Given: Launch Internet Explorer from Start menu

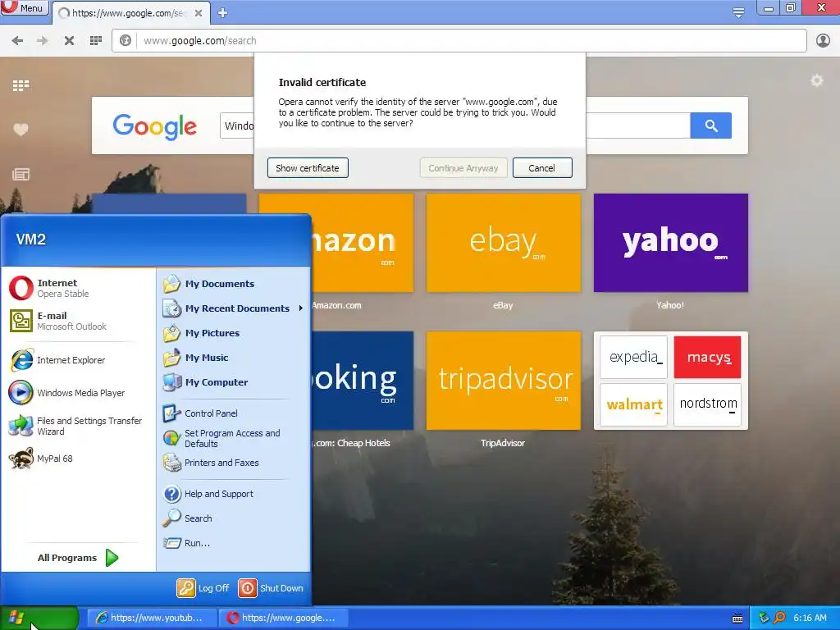Looking at the screenshot, I should (78, 360).
